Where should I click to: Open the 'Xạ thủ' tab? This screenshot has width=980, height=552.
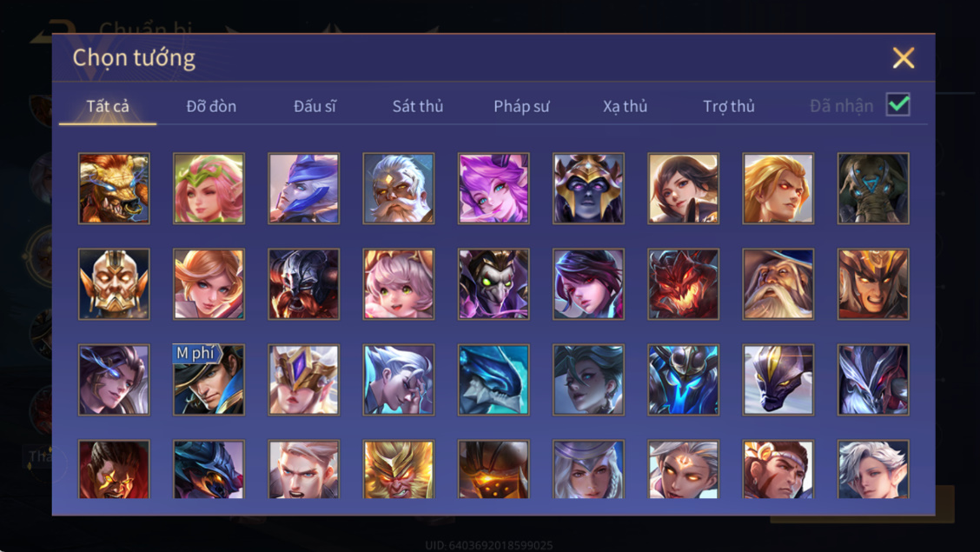(625, 106)
